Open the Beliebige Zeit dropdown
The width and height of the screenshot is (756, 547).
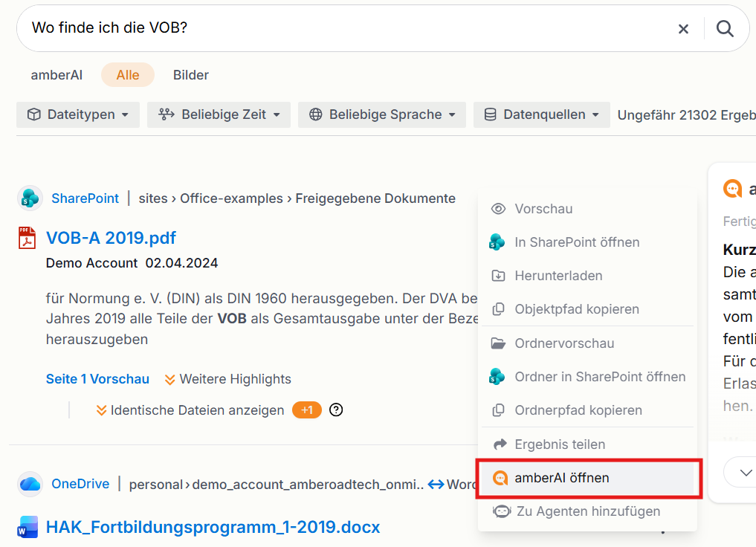coord(219,114)
